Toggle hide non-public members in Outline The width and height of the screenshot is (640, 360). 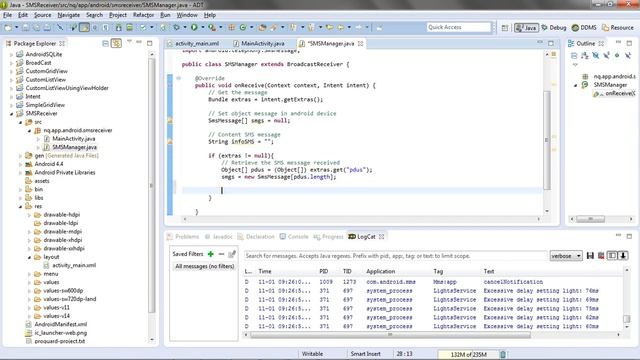tap(617, 55)
